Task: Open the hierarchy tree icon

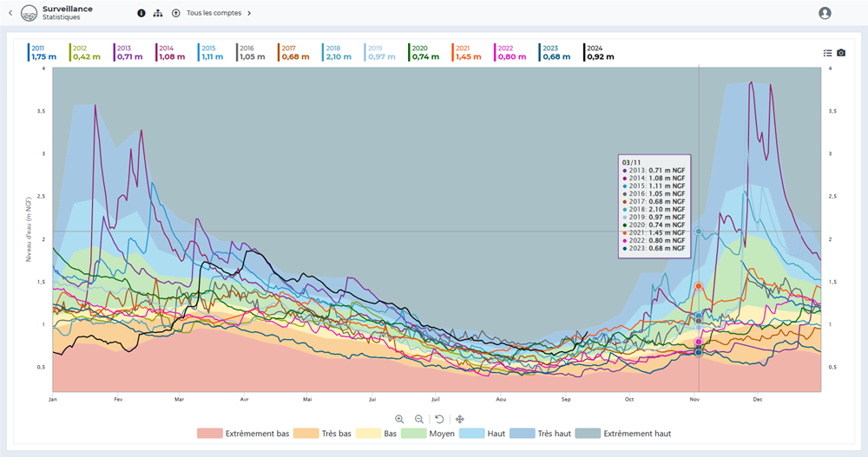Action: point(157,13)
